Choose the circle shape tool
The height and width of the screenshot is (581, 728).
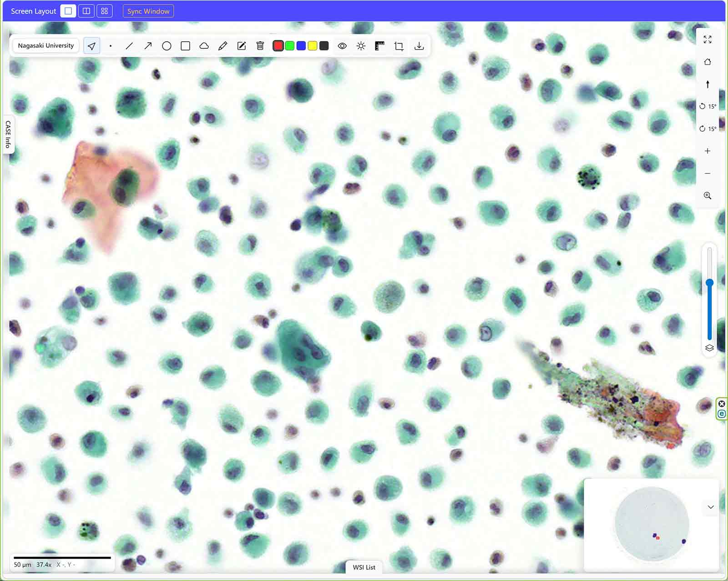[x=167, y=46]
